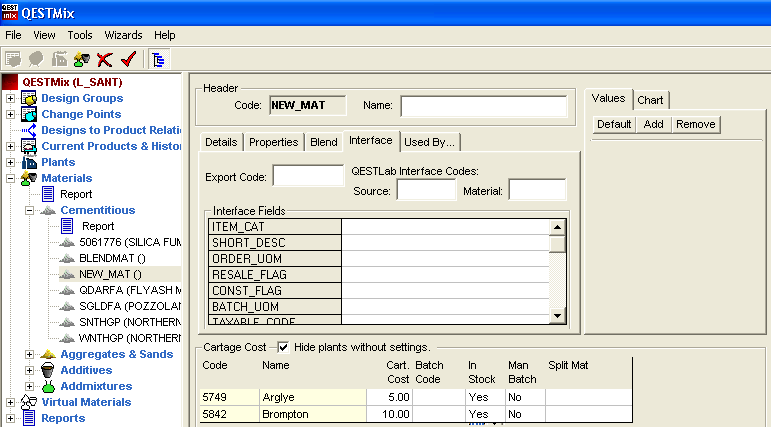771x427 pixels.
Task: Toggle Hide plants without settings checkbox
Action: (x=283, y=346)
